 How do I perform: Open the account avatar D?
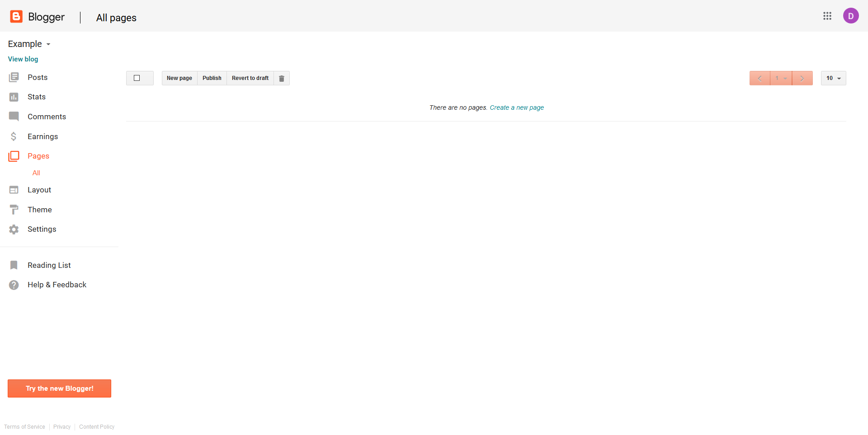tap(851, 16)
